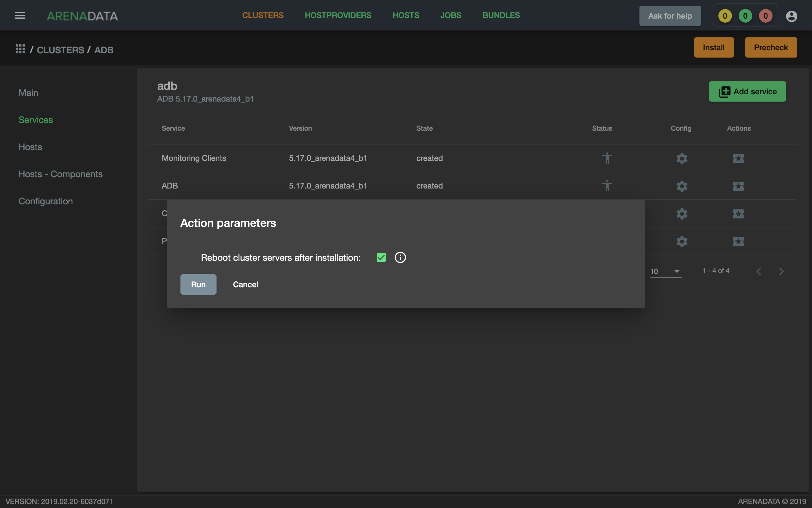Select Hosts - Components in the sidebar
Screen dimensions: 812x508
(x=60, y=174)
